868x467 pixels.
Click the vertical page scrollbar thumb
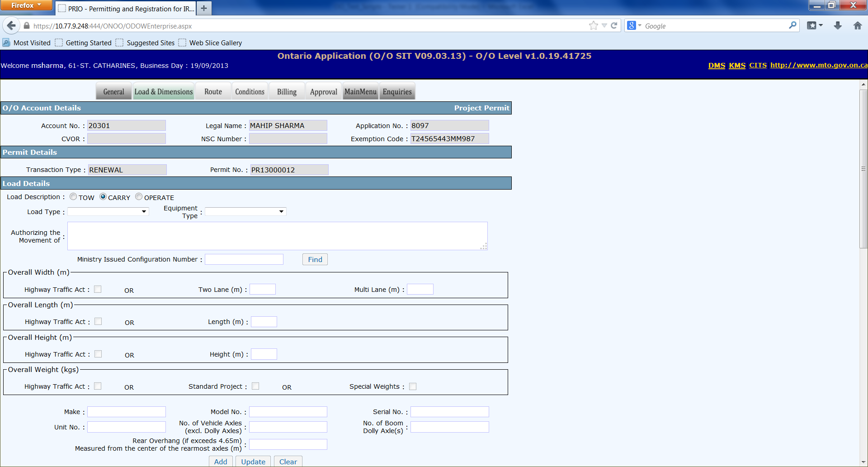[863, 168]
